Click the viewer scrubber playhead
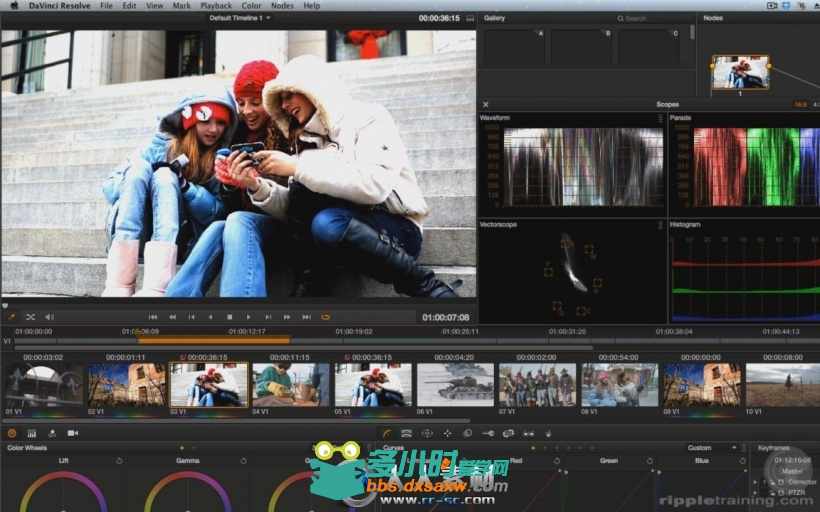Screen dimensions: 820x512 [x=5, y=305]
